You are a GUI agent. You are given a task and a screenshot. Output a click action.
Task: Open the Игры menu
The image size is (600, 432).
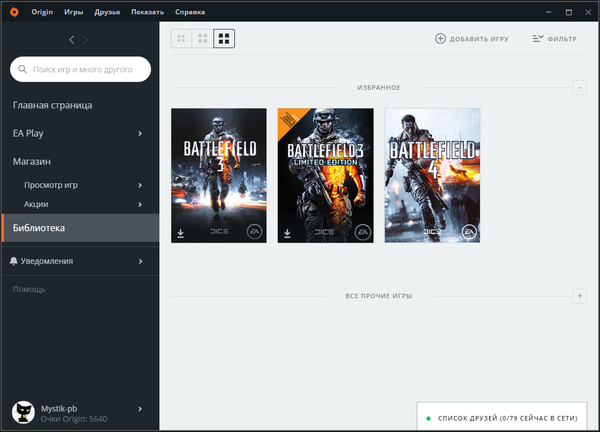point(73,12)
